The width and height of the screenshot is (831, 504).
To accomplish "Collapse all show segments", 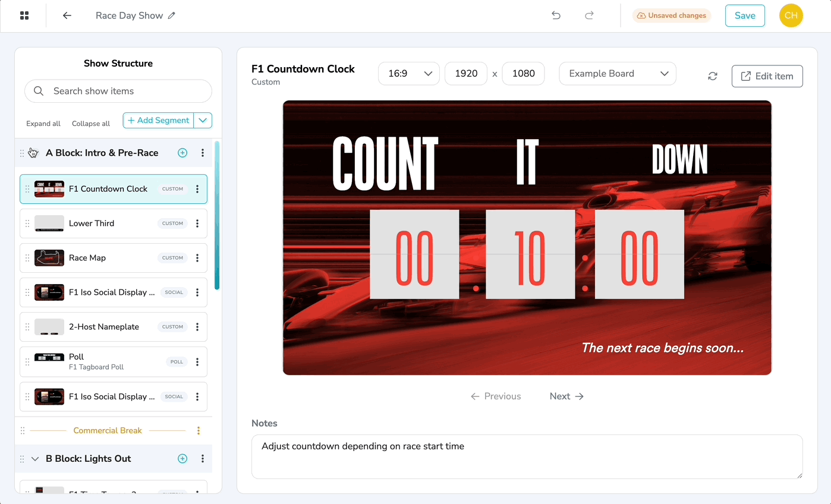I will point(91,124).
